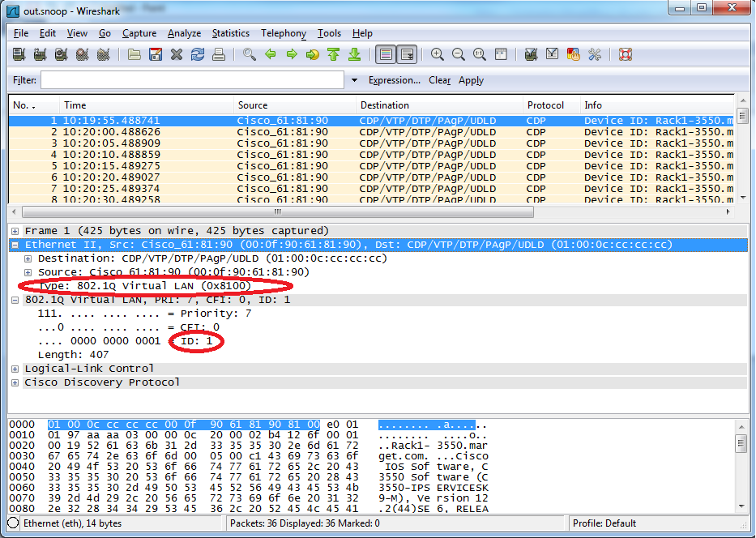This screenshot has width=756, height=538.
Task: Select packet 4 at 10:20:10.488859
Action: (371, 155)
